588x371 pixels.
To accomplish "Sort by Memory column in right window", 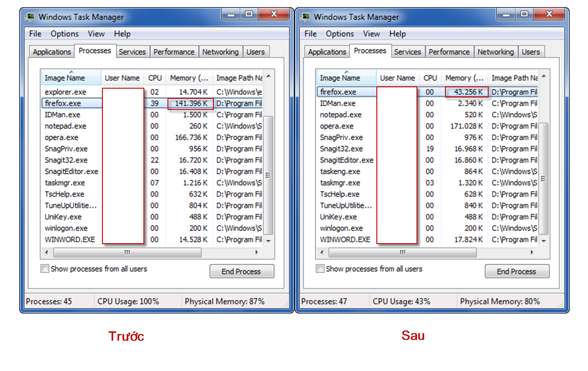I will 465,78.
